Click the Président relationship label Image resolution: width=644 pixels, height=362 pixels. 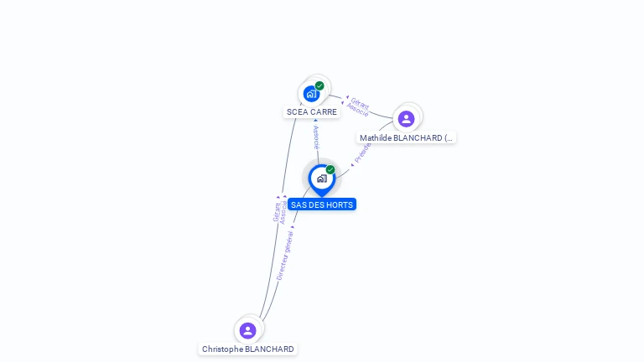coord(362,153)
